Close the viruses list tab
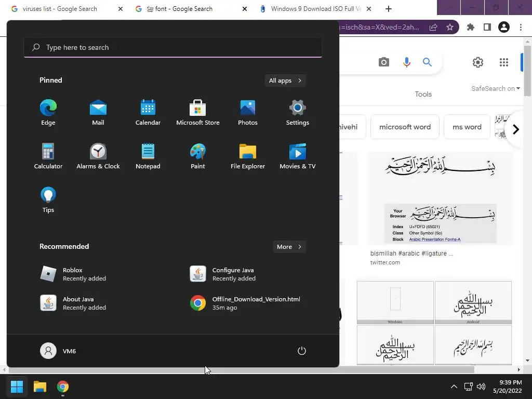 point(121,9)
